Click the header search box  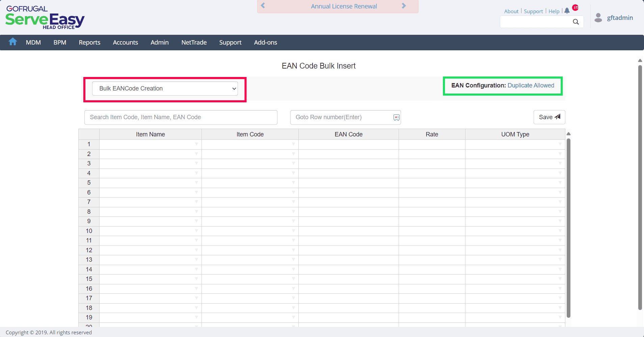[541, 22]
